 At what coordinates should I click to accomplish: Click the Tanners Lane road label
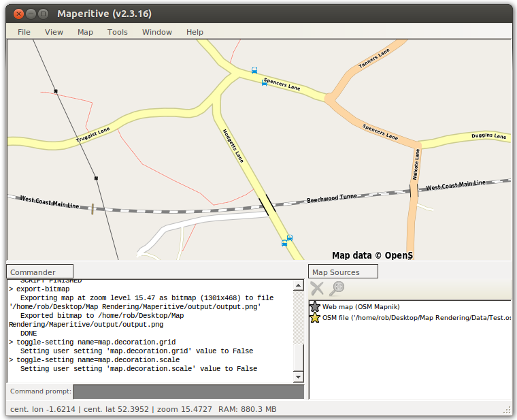(374, 58)
